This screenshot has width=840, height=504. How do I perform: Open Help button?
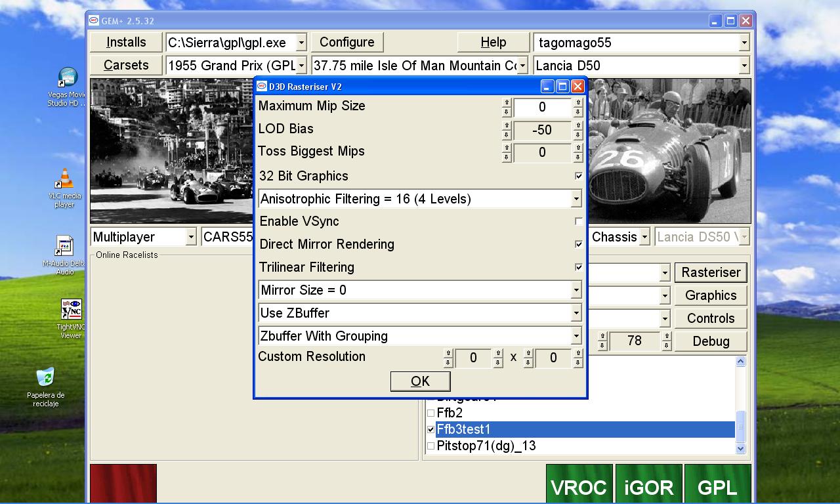pyautogui.click(x=493, y=42)
